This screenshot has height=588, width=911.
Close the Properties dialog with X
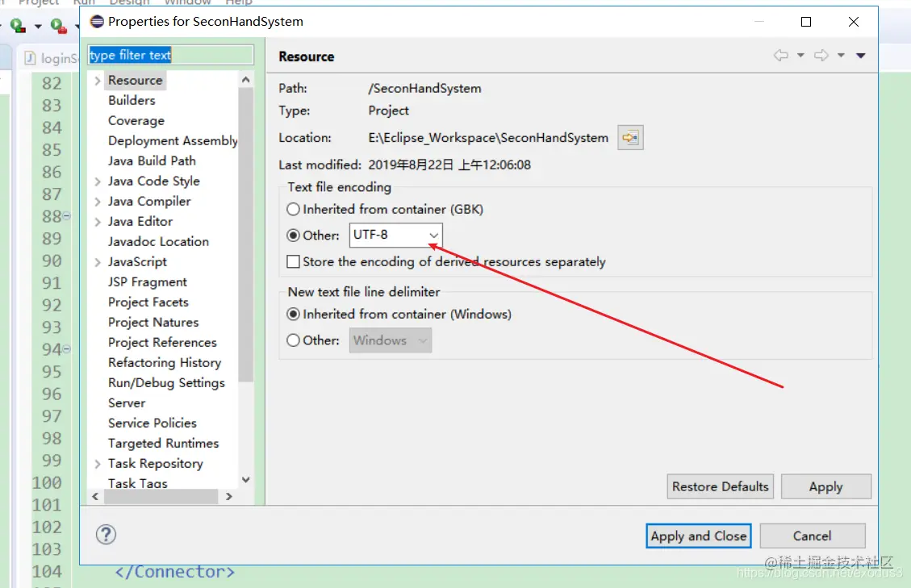pyautogui.click(x=854, y=22)
